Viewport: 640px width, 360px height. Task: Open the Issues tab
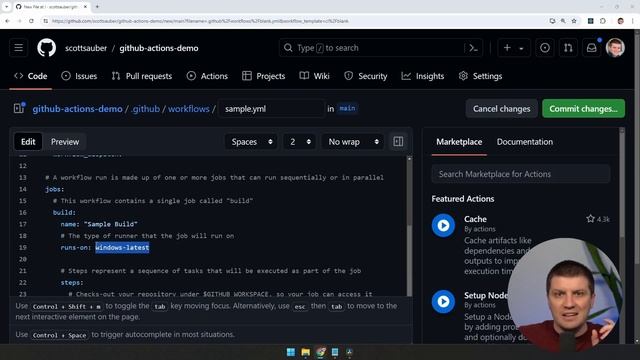pos(79,76)
